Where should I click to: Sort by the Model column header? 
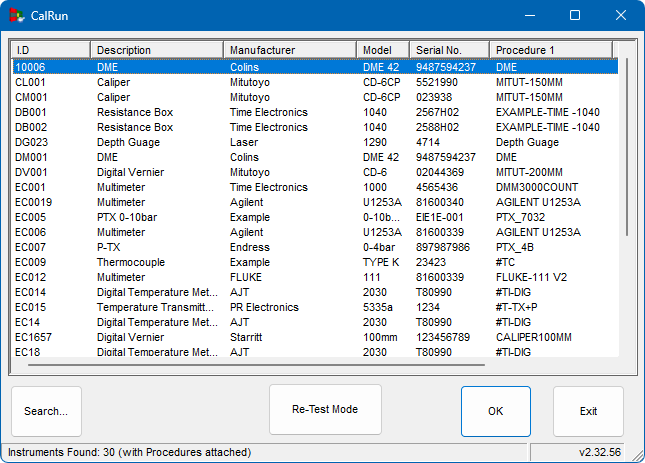click(383, 50)
